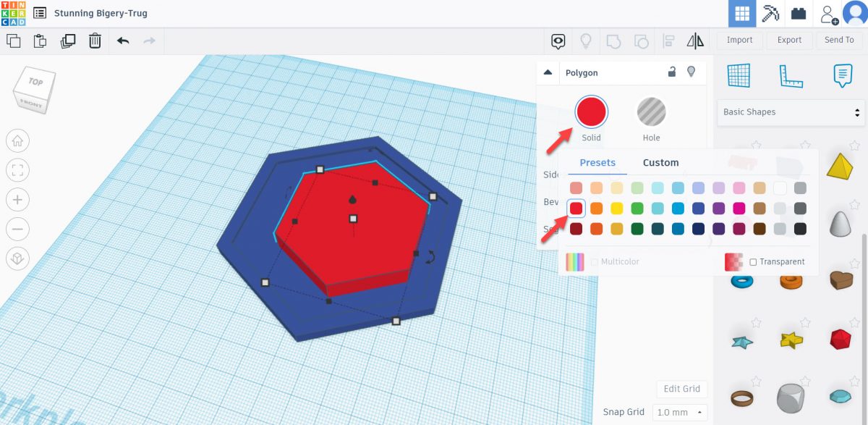Screen dimensions: 868x425
Task: Add the Workplane helper
Action: pos(739,75)
